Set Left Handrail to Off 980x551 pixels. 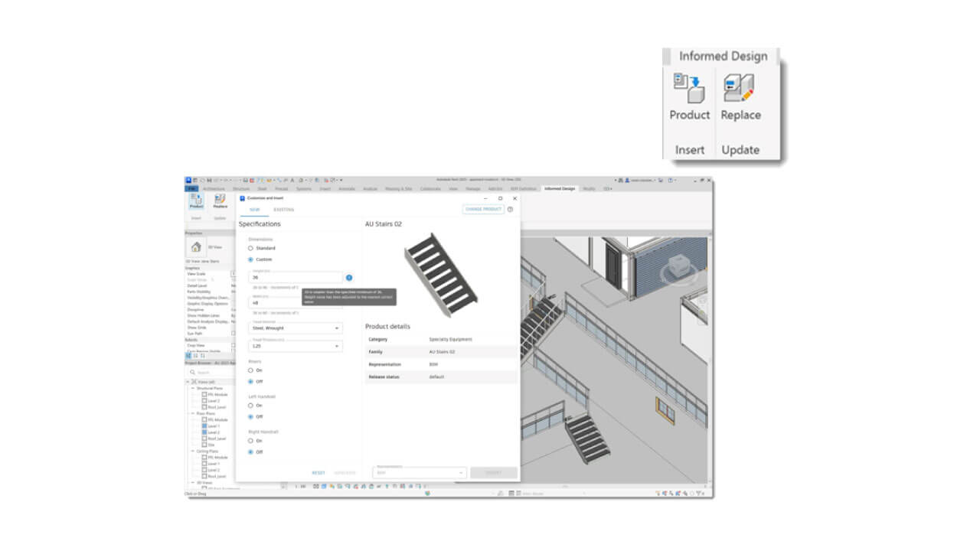coord(250,416)
